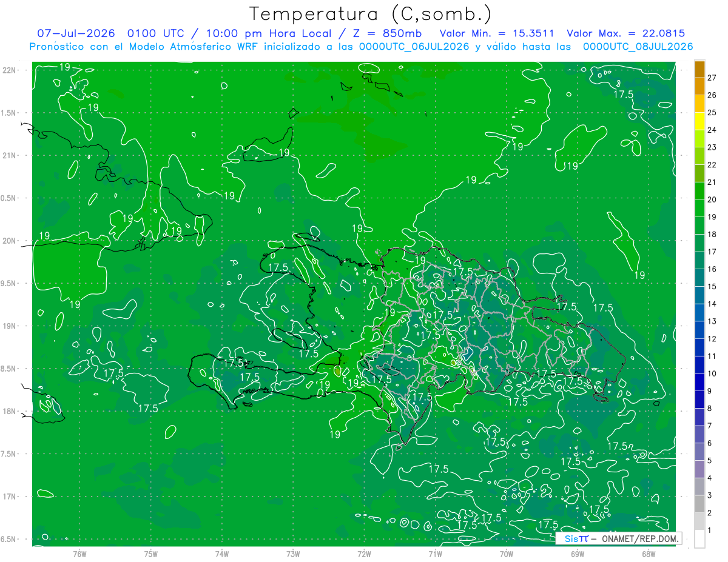Click the color bar label '1'

coord(710,530)
